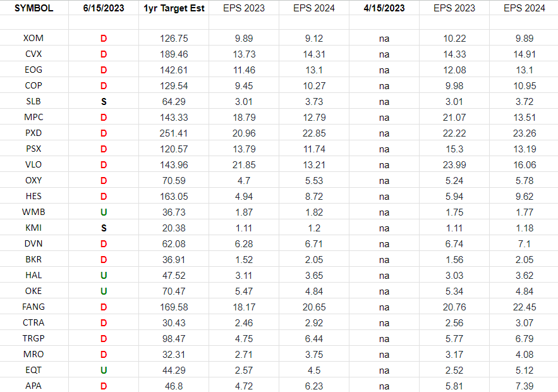
Task: Click the 6/15/2023 header cell
Action: tap(104, 8)
